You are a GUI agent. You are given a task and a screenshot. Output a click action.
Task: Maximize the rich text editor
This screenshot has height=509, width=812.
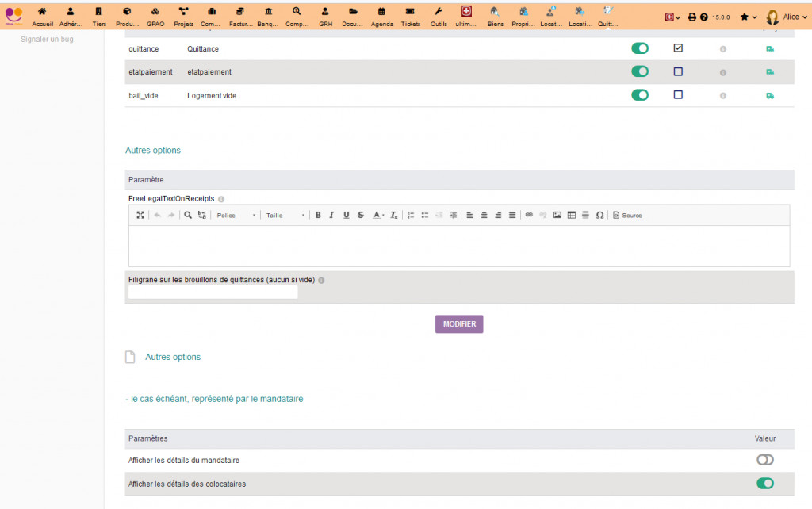click(x=140, y=215)
